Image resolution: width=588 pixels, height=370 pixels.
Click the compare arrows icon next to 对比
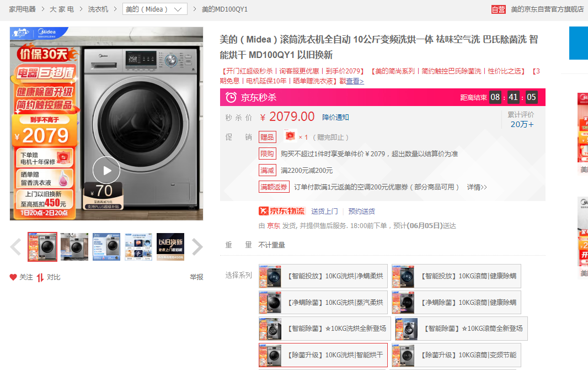click(x=40, y=277)
